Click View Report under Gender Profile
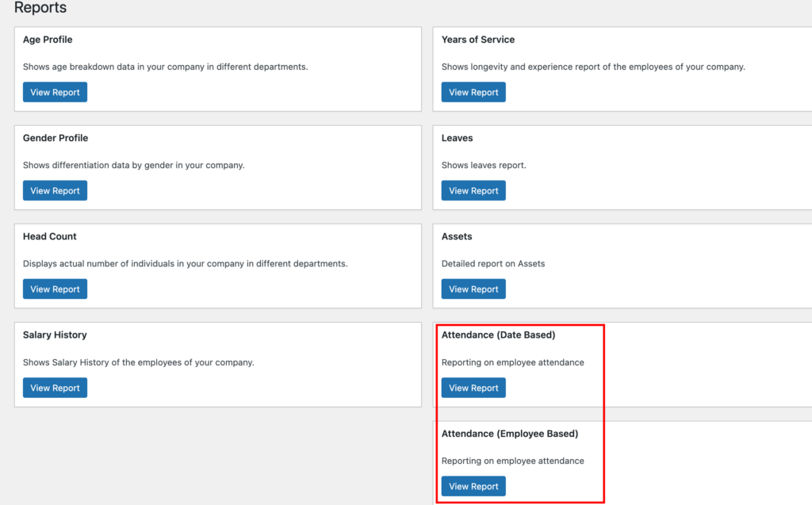812x505 pixels. click(55, 190)
